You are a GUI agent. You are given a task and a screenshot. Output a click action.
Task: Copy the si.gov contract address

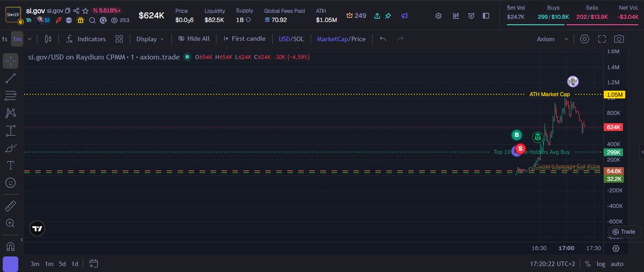[x=68, y=10]
